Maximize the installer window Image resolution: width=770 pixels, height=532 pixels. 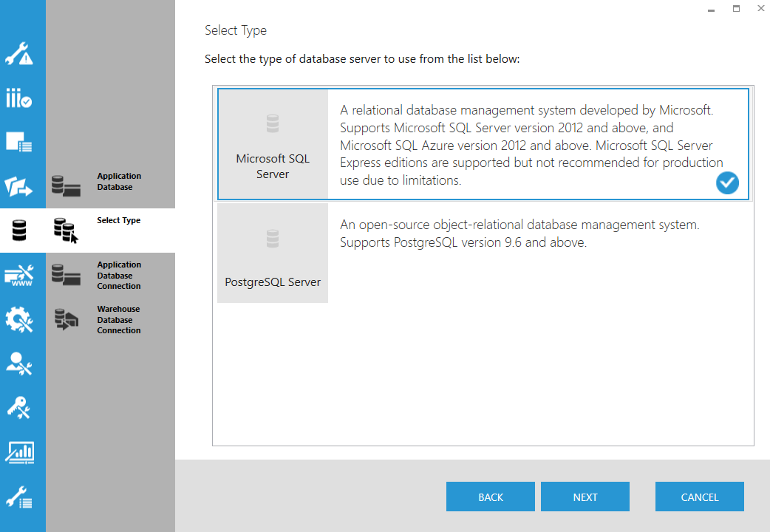click(736, 8)
